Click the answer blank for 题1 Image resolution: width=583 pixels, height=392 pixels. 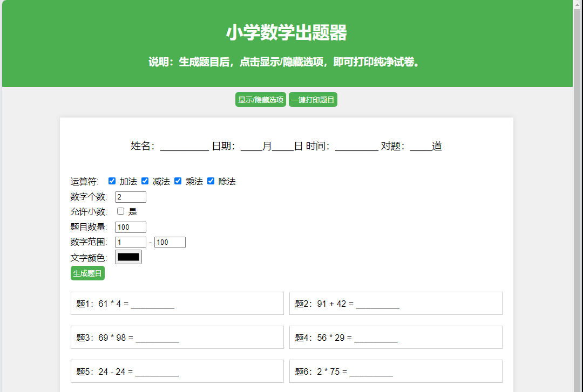[153, 305]
